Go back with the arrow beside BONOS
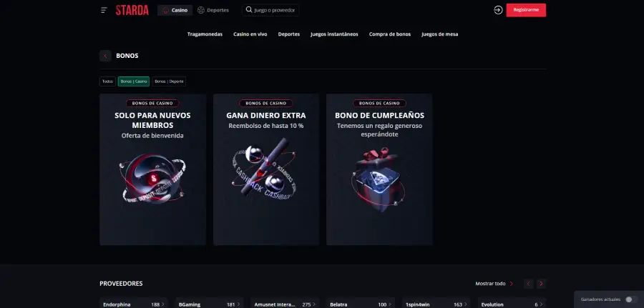644x308 pixels. (x=106, y=56)
